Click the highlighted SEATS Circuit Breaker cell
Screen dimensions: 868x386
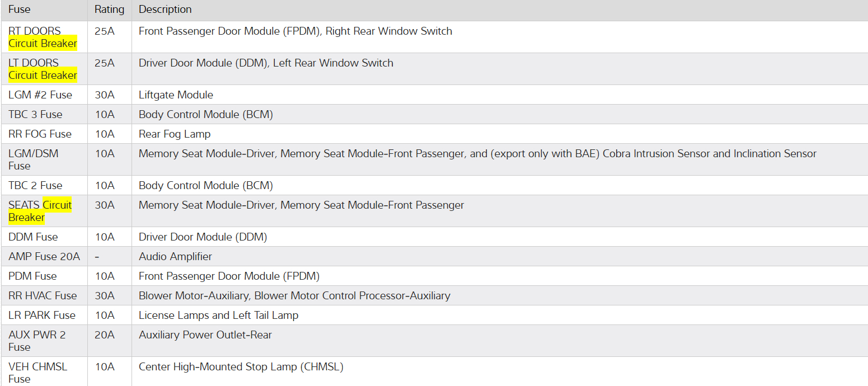coord(40,211)
